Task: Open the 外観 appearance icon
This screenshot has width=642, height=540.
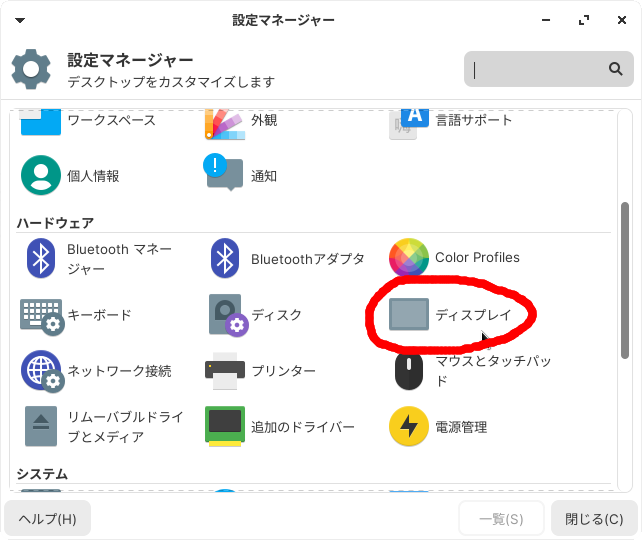Action: click(x=225, y=124)
